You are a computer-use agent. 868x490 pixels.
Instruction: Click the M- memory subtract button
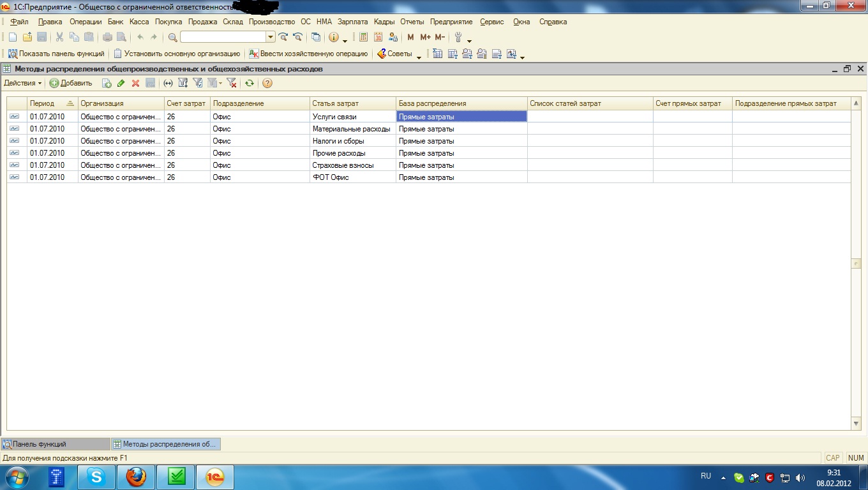point(440,38)
